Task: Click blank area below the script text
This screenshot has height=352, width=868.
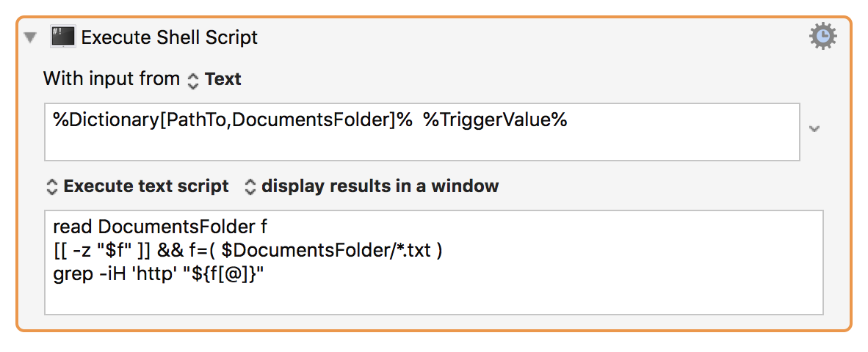Action: [433, 298]
